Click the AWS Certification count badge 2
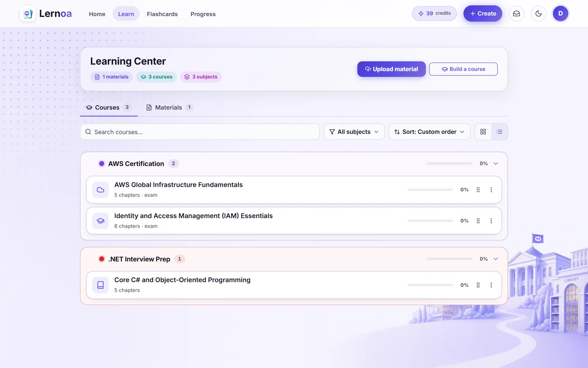The width and height of the screenshot is (588, 368). tap(173, 163)
